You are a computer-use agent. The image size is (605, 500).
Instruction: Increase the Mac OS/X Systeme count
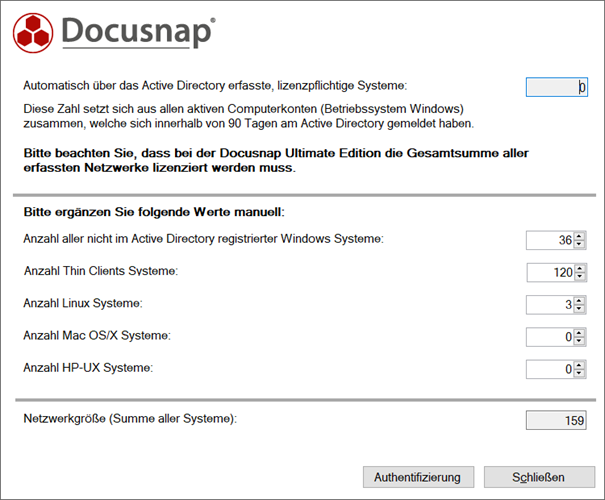(579, 333)
